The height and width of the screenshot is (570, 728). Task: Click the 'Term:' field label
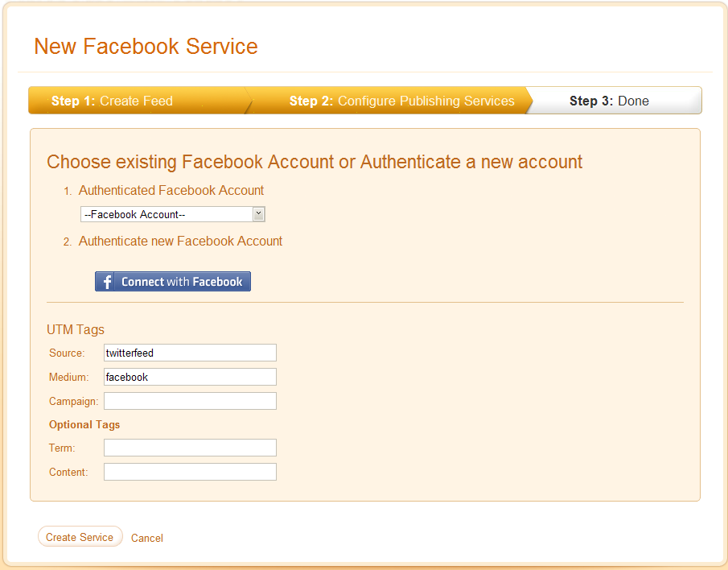coord(62,448)
